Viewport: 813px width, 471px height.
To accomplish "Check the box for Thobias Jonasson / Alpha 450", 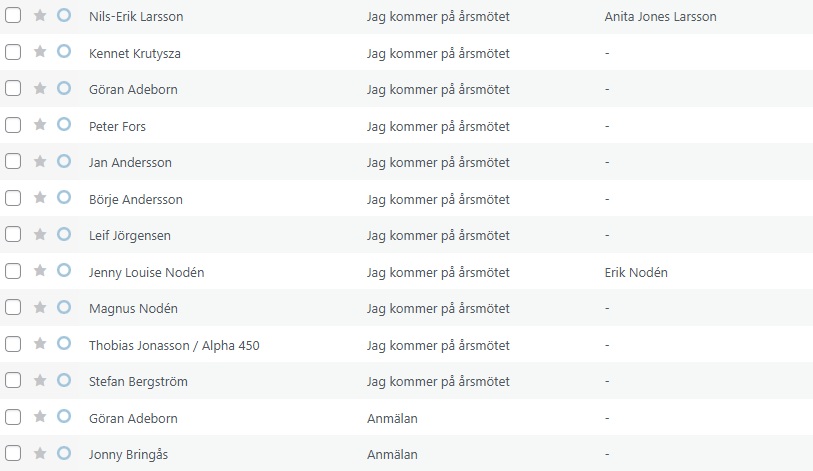I will coord(13,344).
